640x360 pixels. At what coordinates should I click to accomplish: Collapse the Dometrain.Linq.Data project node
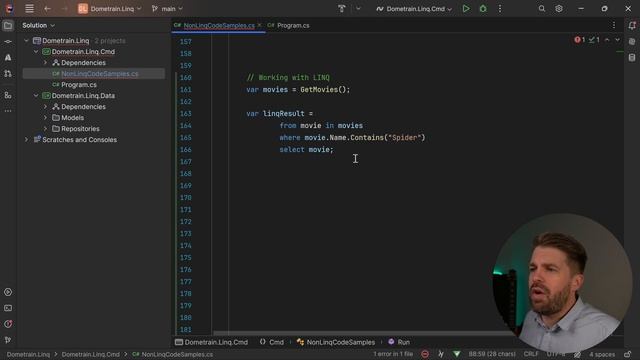pyautogui.click(x=36, y=96)
